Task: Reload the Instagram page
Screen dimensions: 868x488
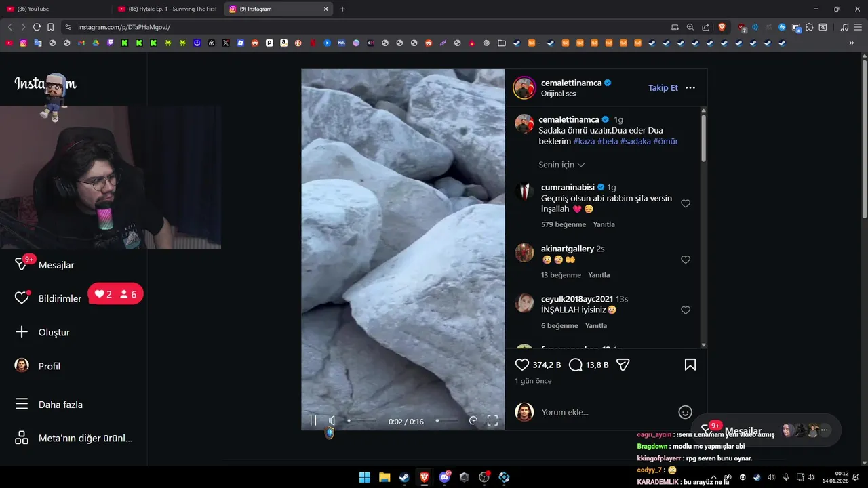Action: click(x=37, y=27)
